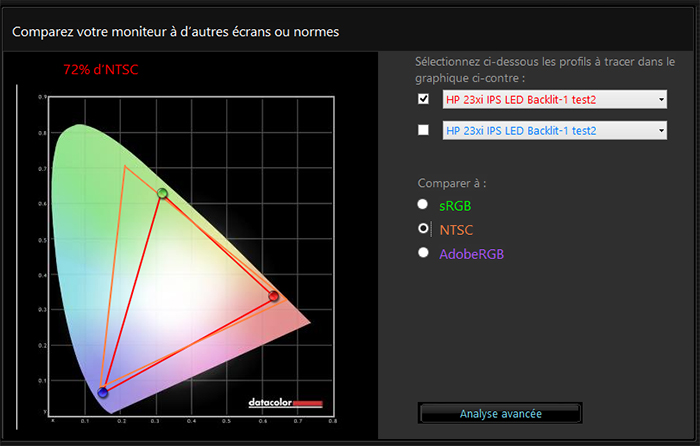Screen dimensions: 700x446
Task: Click the red primary marker on the gamut chart
Action: 274,296
